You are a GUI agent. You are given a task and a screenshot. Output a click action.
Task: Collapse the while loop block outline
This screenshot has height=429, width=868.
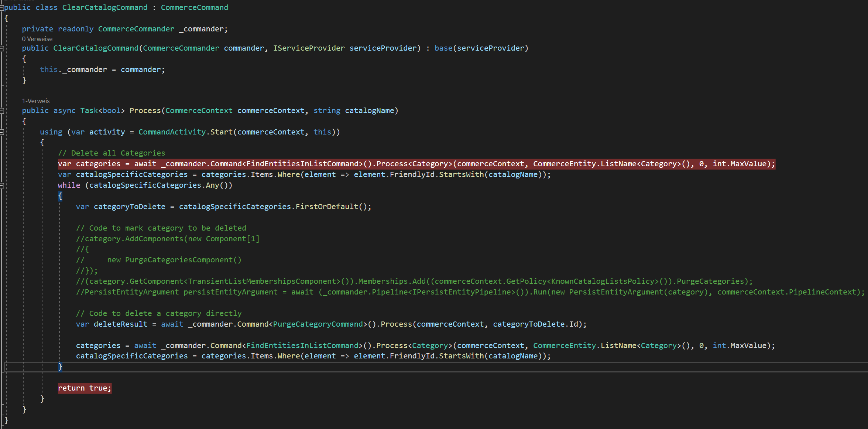(x=2, y=185)
